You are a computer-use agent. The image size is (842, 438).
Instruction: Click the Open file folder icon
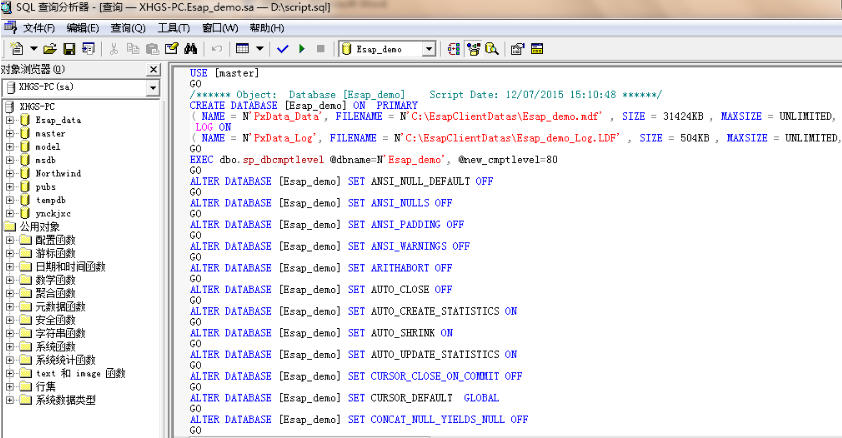(x=50, y=49)
